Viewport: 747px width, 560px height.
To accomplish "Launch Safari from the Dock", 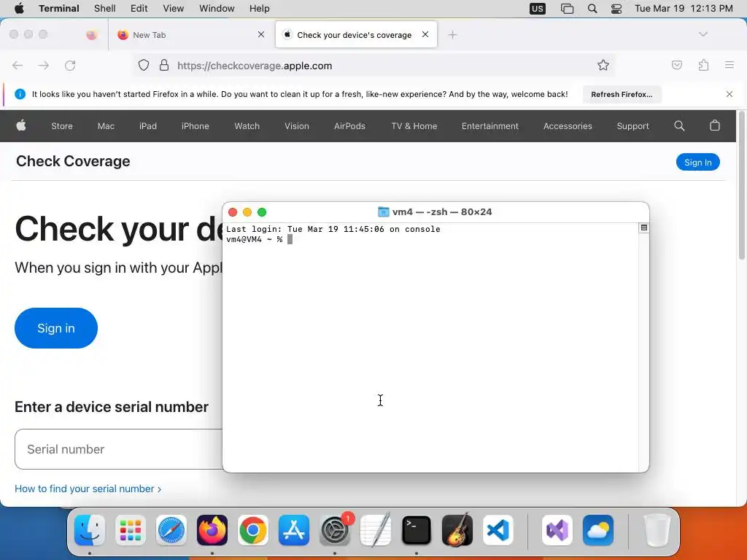I will click(171, 530).
